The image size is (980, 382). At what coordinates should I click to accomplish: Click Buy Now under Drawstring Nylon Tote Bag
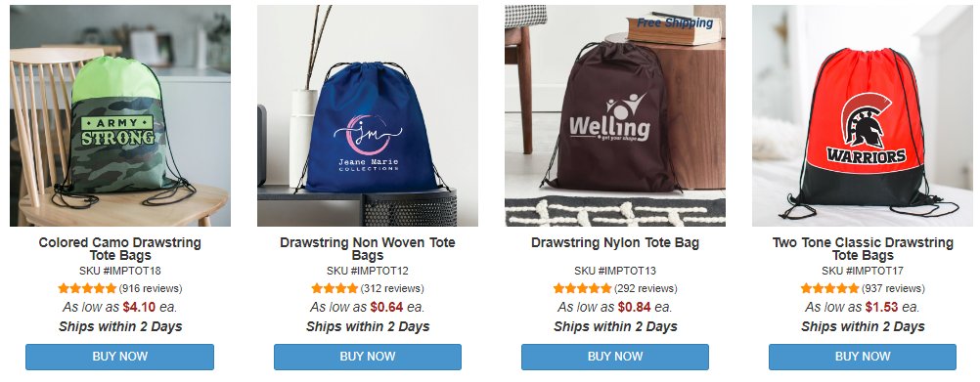[x=615, y=357]
